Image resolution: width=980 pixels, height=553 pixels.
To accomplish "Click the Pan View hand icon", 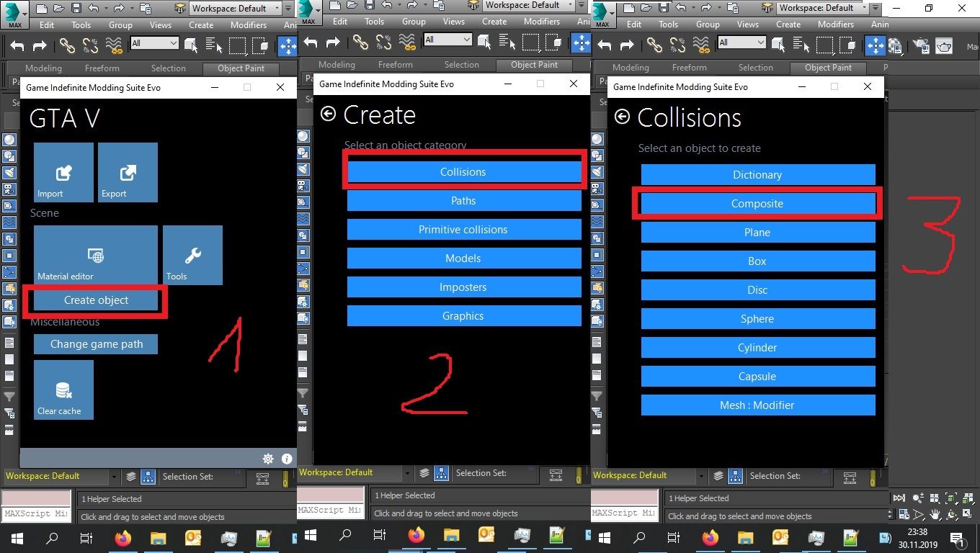I will click(x=935, y=516).
